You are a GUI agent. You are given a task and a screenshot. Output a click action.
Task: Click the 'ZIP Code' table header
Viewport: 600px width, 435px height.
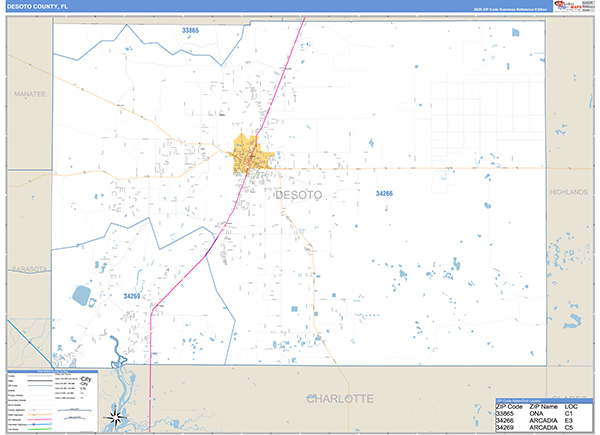pyautogui.click(x=509, y=407)
